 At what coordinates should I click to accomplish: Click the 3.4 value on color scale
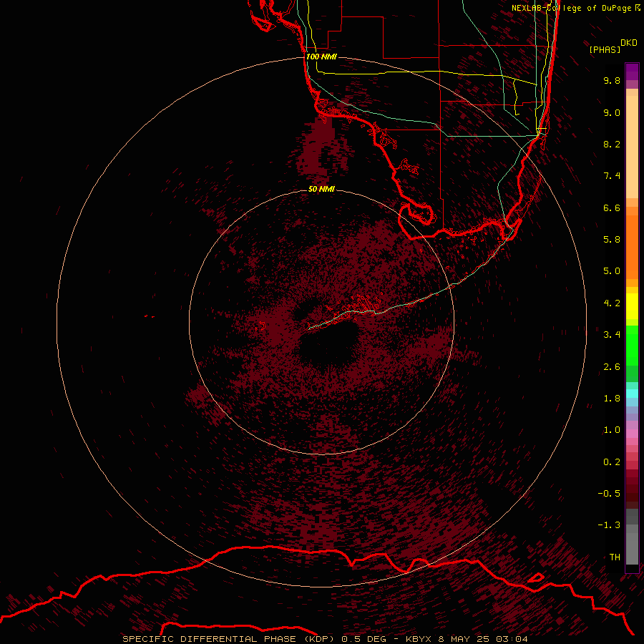612,335
